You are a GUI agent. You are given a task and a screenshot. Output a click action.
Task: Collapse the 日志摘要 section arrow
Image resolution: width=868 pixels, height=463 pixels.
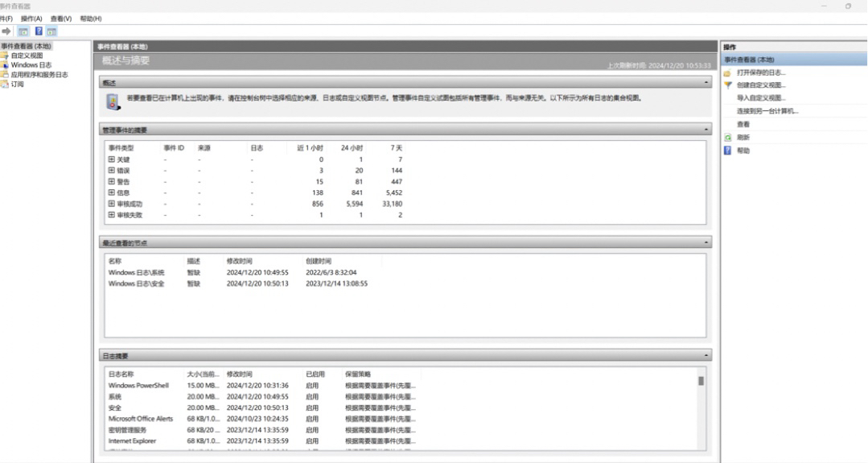coord(706,356)
